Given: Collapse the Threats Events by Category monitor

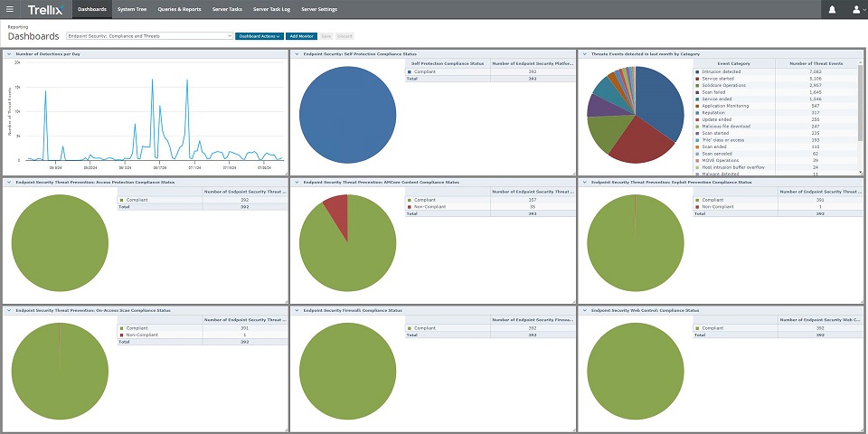Looking at the screenshot, I should tap(583, 54).
